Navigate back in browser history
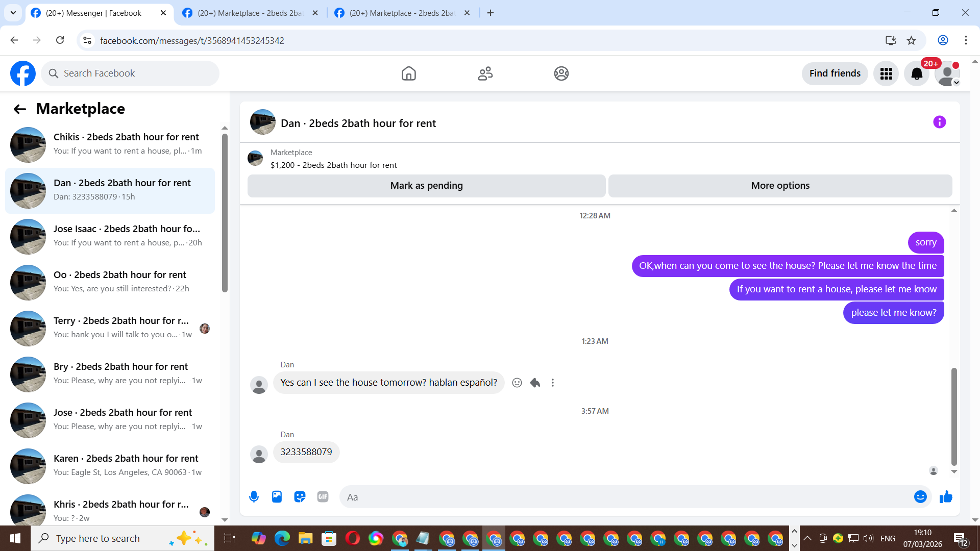Image resolution: width=980 pixels, height=551 pixels. (x=14, y=40)
